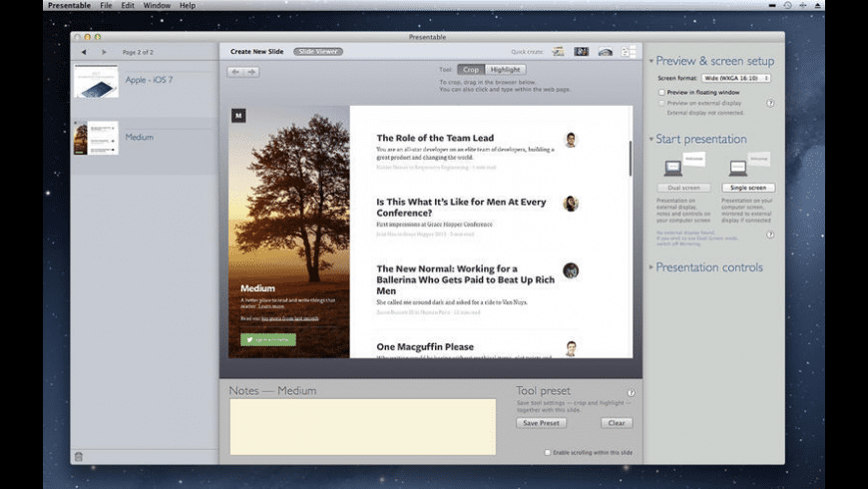Collapse the Start presentation section
Viewport: 868px width, 489px height.
pyautogui.click(x=651, y=139)
